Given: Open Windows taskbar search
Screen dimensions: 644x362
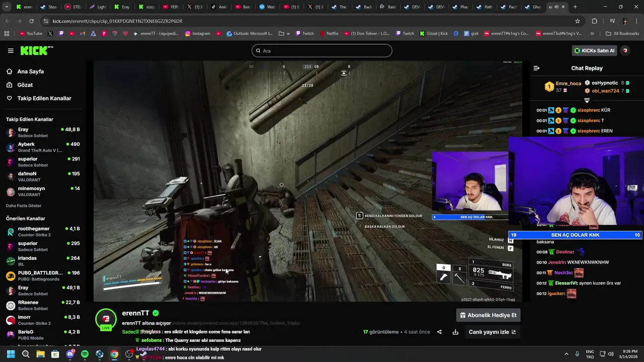Looking at the screenshot, I should tap(26, 354).
